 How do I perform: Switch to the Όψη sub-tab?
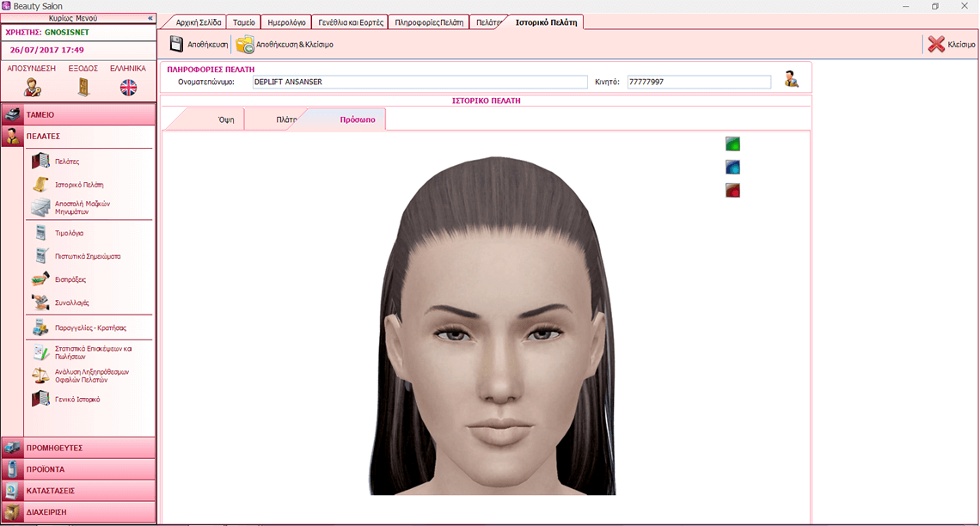(226, 120)
